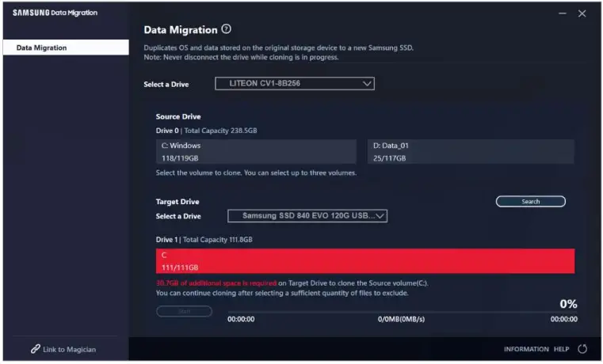
Task: Click the remaining time below 0%
Action: 563,319
